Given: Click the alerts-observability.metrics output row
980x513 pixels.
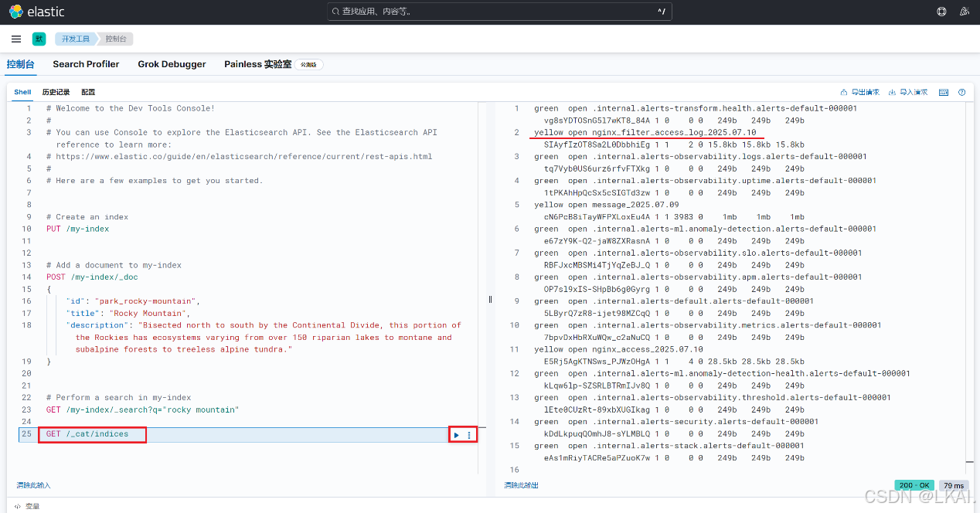Looking at the screenshot, I should click(707, 325).
